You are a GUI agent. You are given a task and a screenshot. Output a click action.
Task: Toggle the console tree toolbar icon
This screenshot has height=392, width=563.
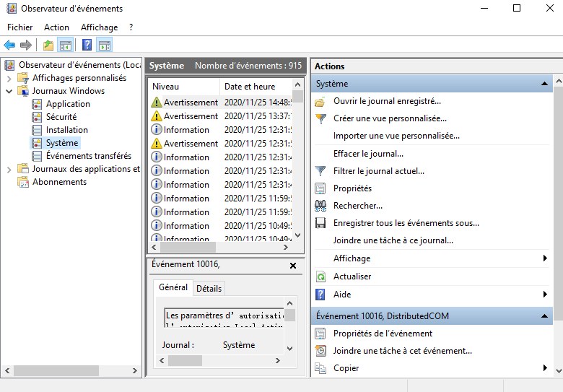pos(66,45)
